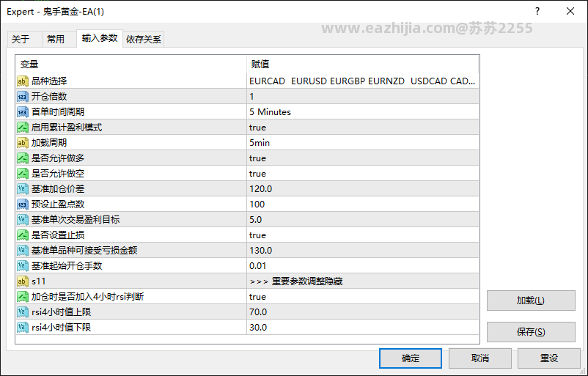Select the 品种选择 variable name
Viewport: 588px width, 376px height.
click(49, 81)
